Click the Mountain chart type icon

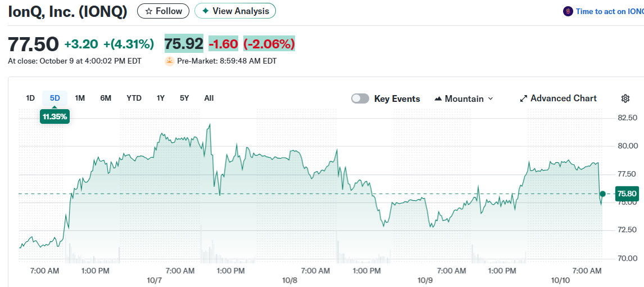(x=438, y=98)
